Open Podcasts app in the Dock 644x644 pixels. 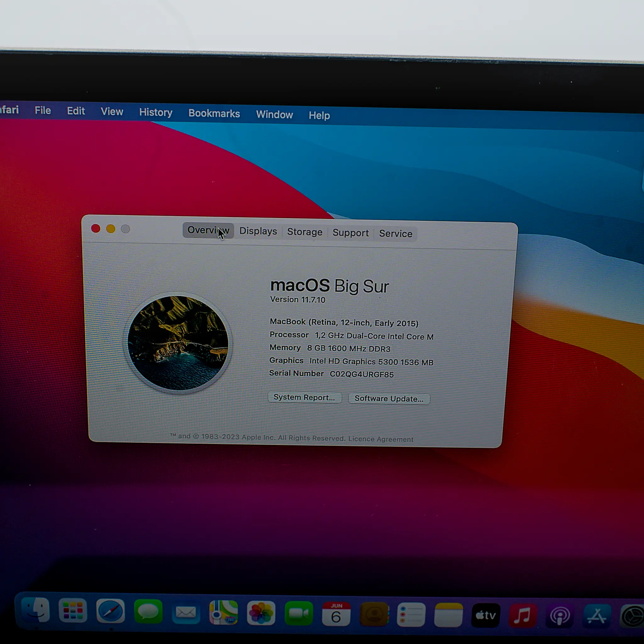point(560,616)
